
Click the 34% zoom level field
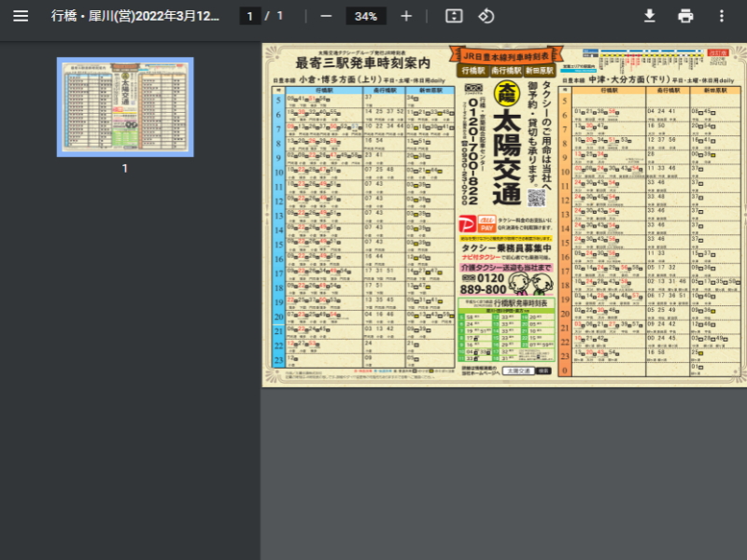coord(366,16)
